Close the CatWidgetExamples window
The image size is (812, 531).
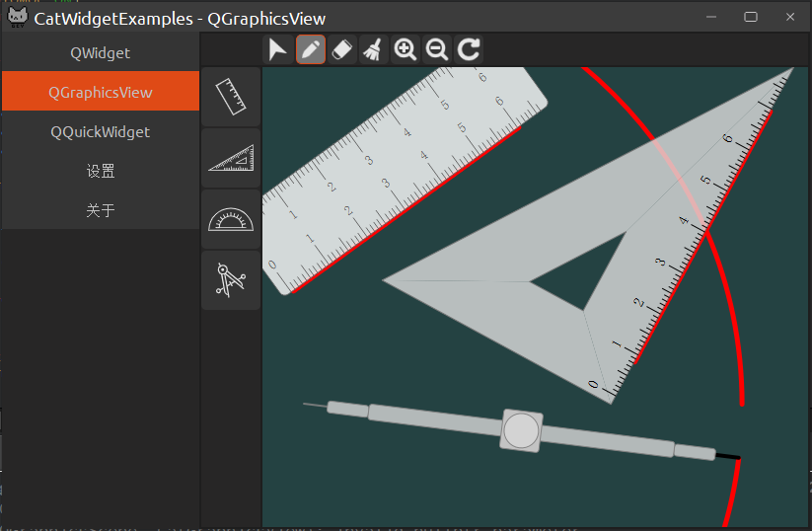pyautogui.click(x=790, y=17)
